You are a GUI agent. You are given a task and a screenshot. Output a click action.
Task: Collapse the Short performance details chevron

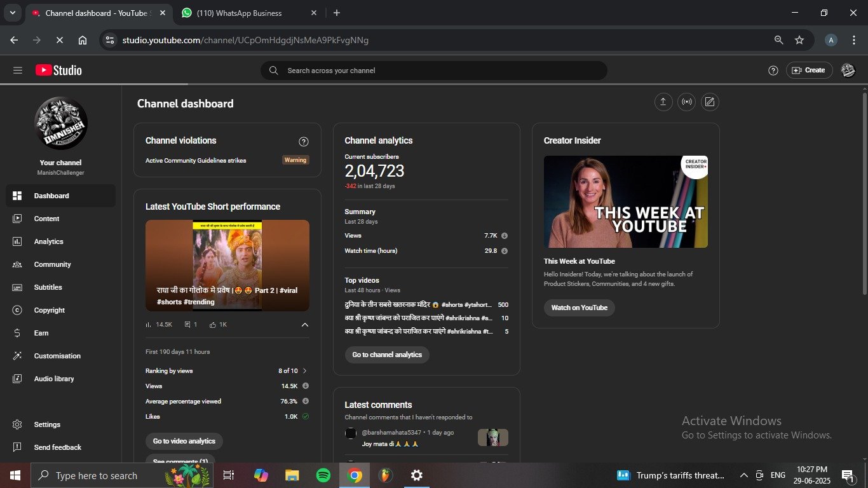pyautogui.click(x=305, y=325)
